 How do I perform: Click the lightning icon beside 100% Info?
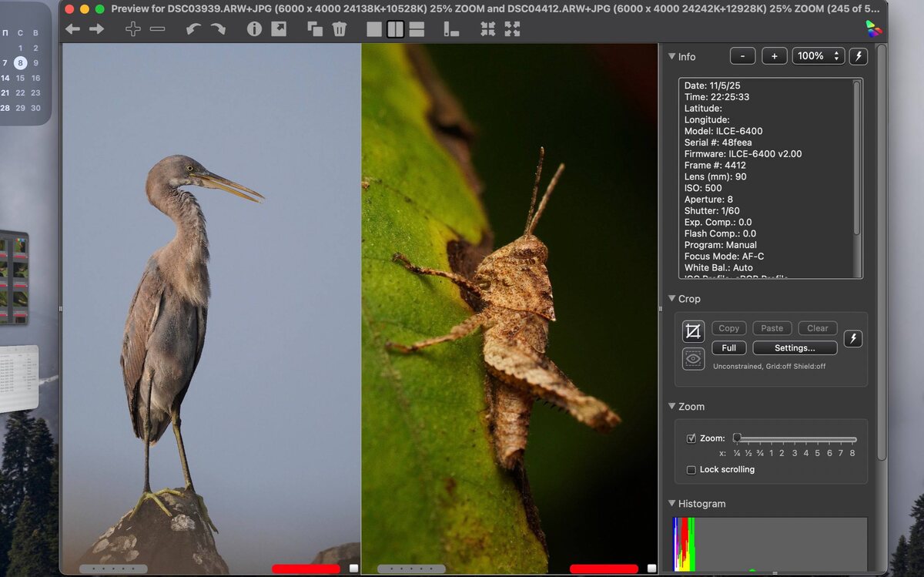tap(857, 55)
